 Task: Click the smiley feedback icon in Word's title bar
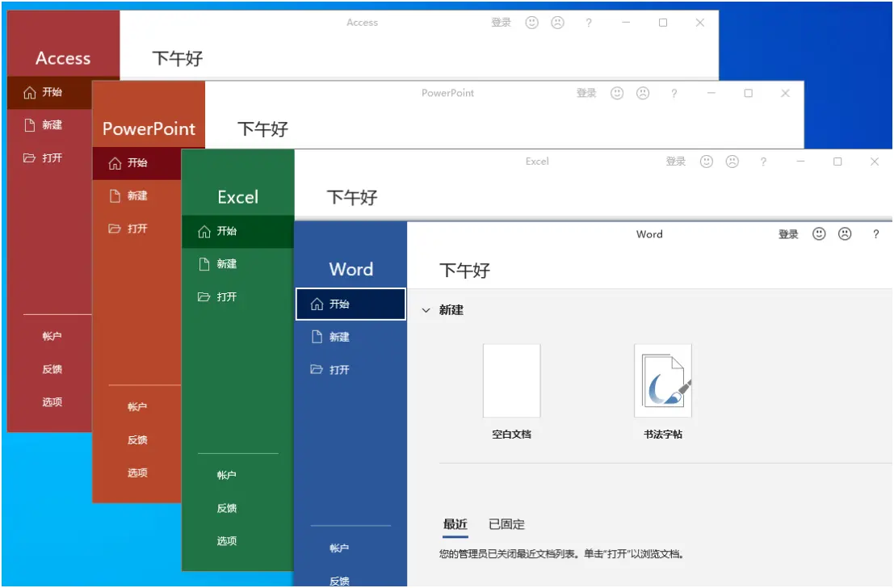coord(819,234)
